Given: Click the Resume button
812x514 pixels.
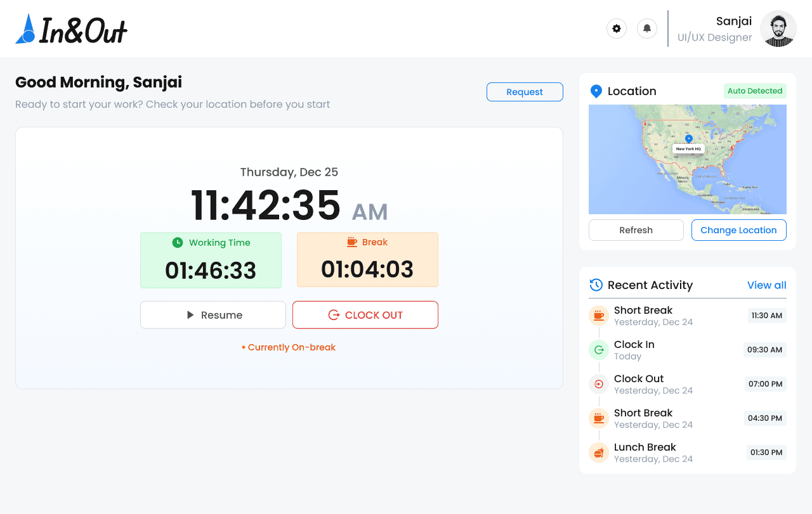Looking at the screenshot, I should tap(213, 315).
